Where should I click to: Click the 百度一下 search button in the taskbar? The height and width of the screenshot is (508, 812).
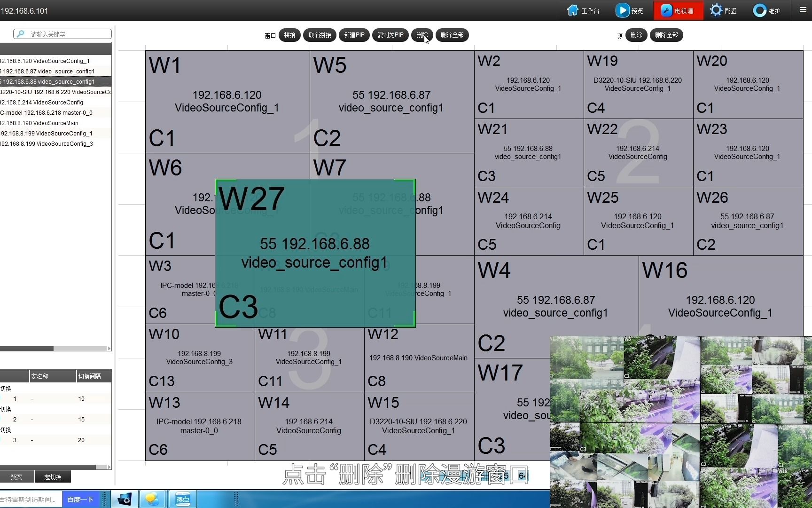click(x=80, y=500)
